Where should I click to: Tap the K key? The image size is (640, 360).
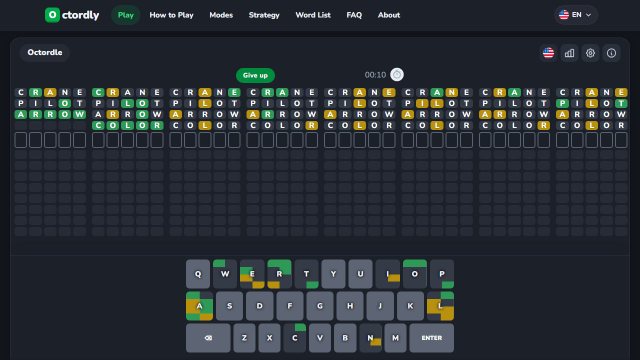tap(410, 306)
